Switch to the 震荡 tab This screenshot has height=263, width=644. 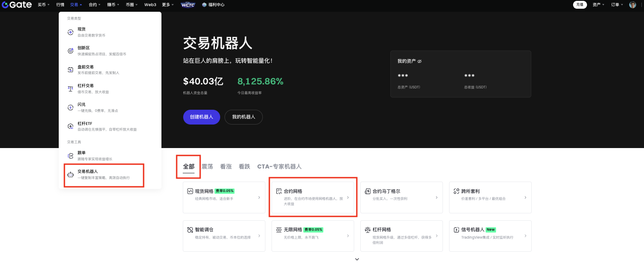(207, 166)
